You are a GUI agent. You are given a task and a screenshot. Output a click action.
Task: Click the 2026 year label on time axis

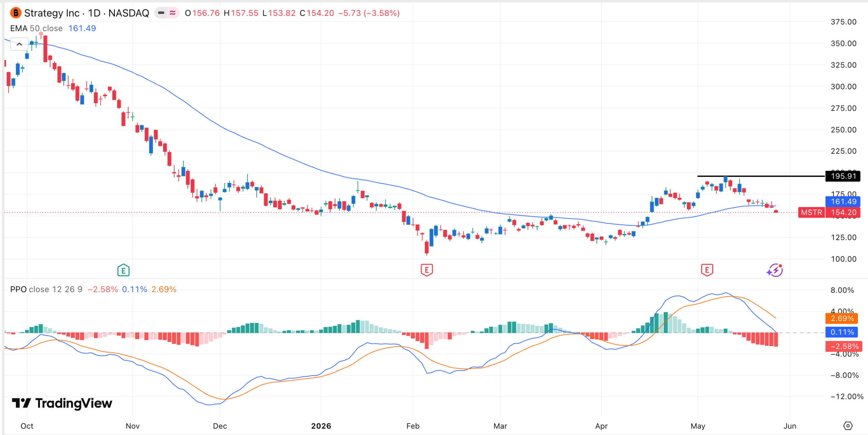tap(321, 426)
